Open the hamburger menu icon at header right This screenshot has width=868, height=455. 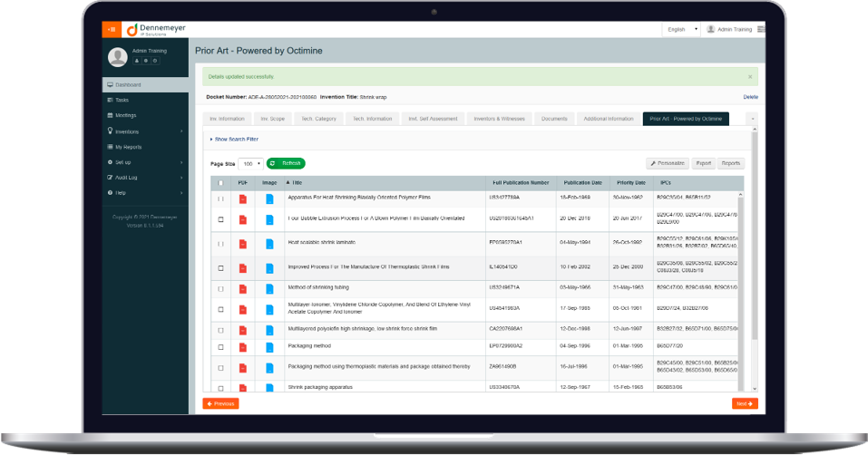point(761,29)
